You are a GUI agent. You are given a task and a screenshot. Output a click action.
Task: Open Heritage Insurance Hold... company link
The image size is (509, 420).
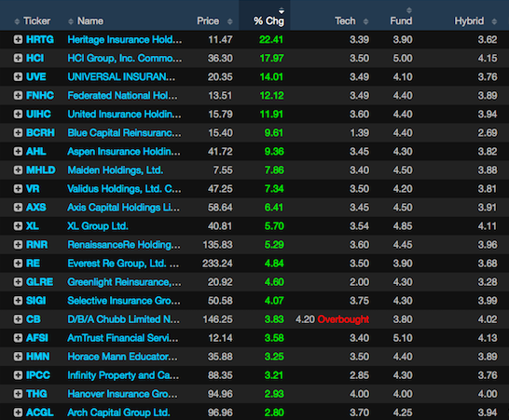[125, 39]
